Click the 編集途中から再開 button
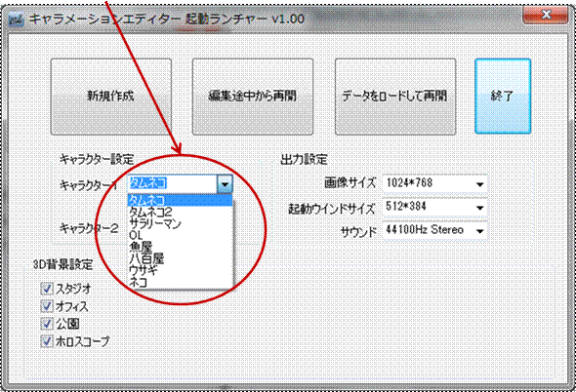The width and height of the screenshot is (576, 392). (253, 97)
